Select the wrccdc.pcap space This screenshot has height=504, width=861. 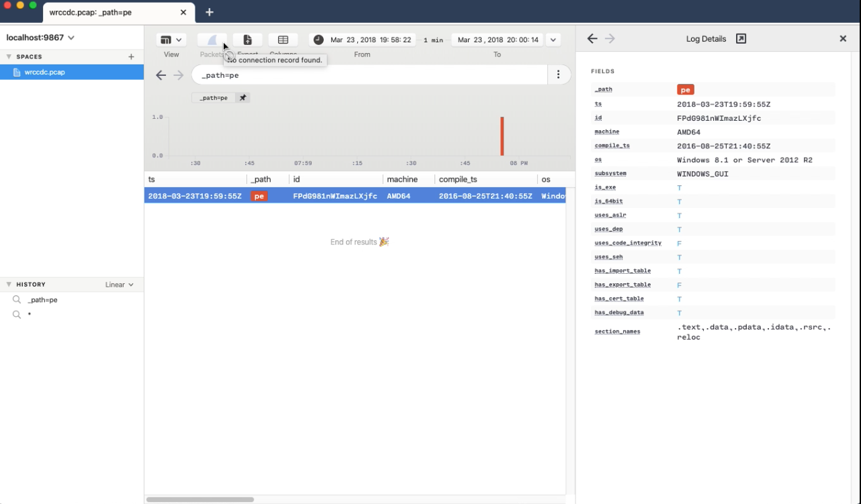(46, 72)
